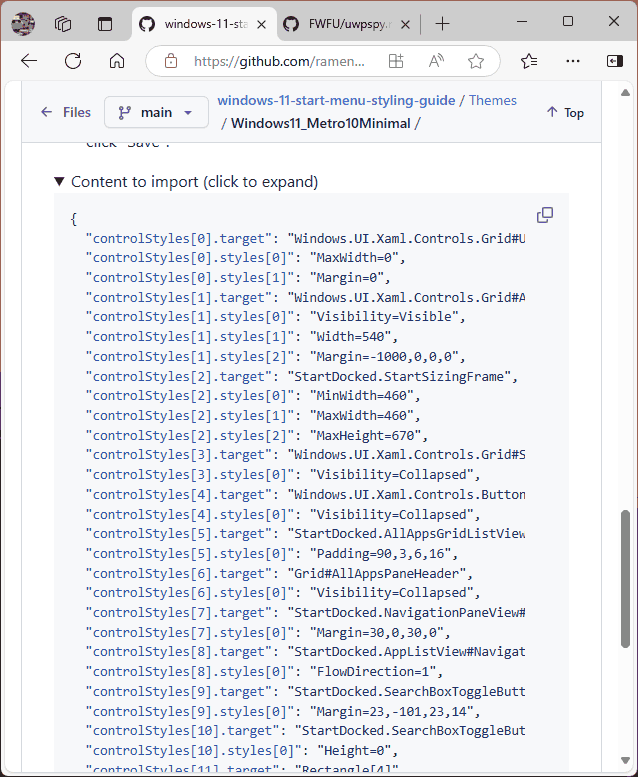
Task: Click the browser back arrow
Action: click(x=29, y=61)
